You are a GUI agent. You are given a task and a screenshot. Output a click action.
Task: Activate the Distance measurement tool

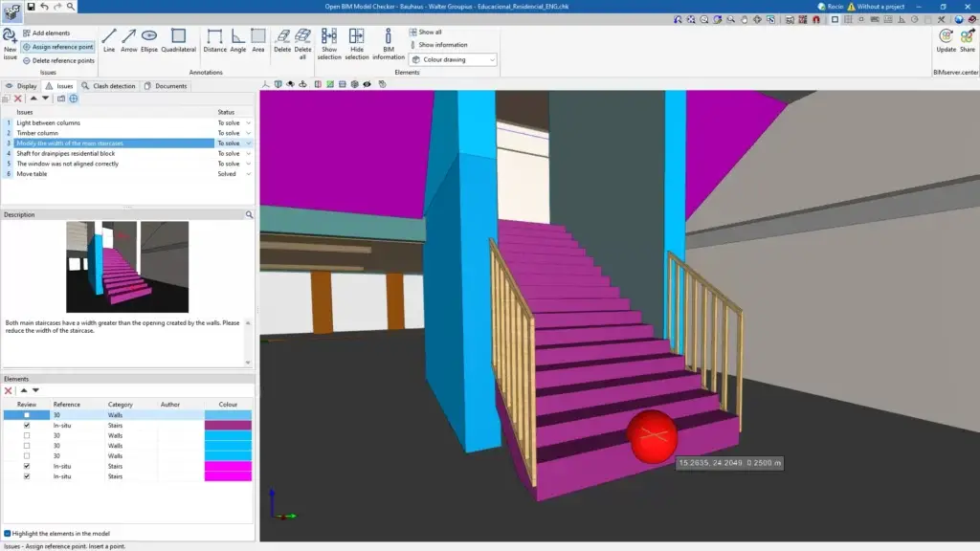[214, 39]
